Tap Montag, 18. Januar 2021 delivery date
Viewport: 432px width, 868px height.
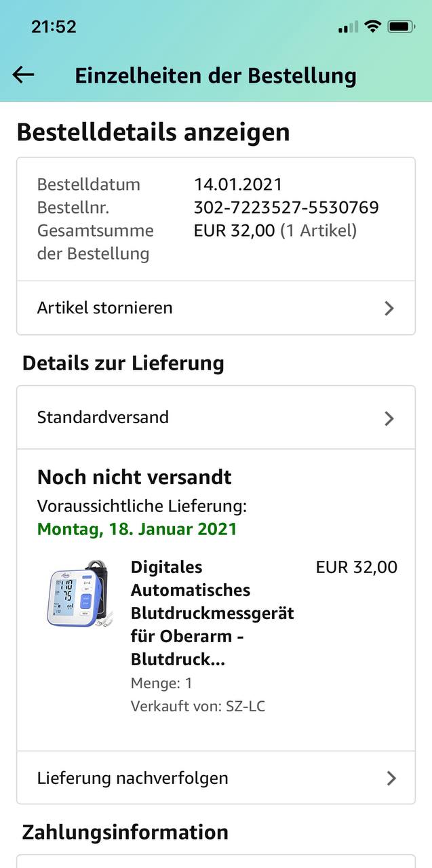click(137, 529)
